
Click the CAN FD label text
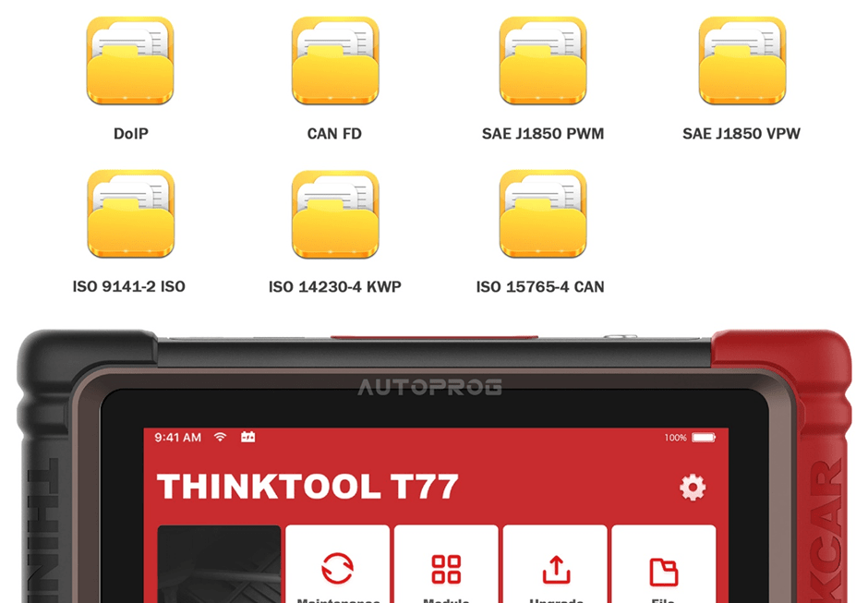334,134
